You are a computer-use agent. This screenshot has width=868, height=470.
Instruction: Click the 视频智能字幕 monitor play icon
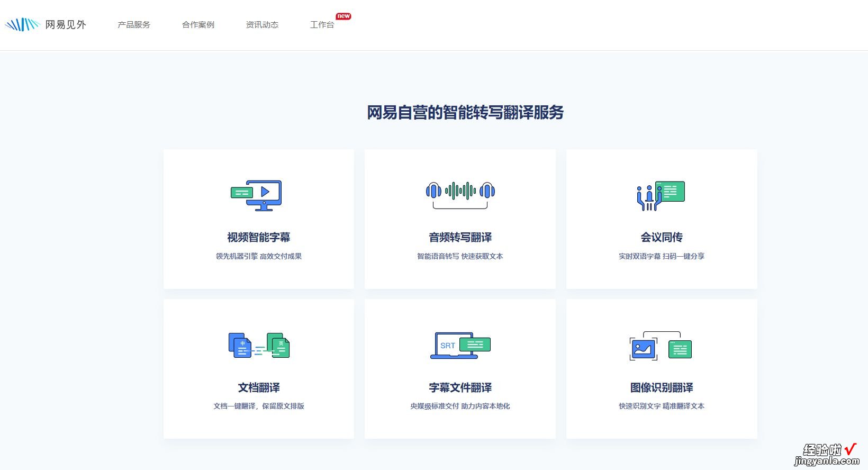coord(256,195)
